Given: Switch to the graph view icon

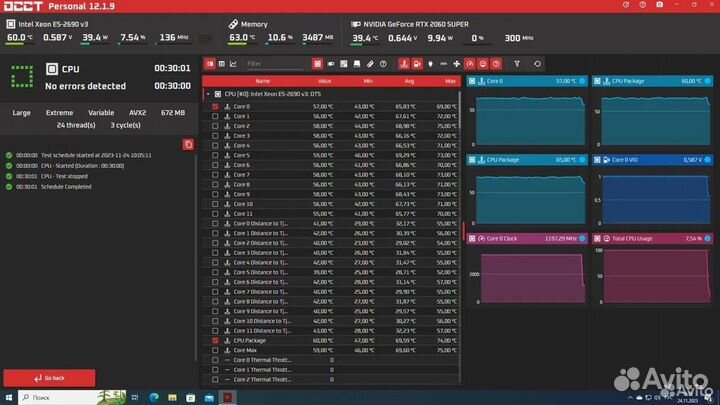Looking at the screenshot, I should (233, 64).
